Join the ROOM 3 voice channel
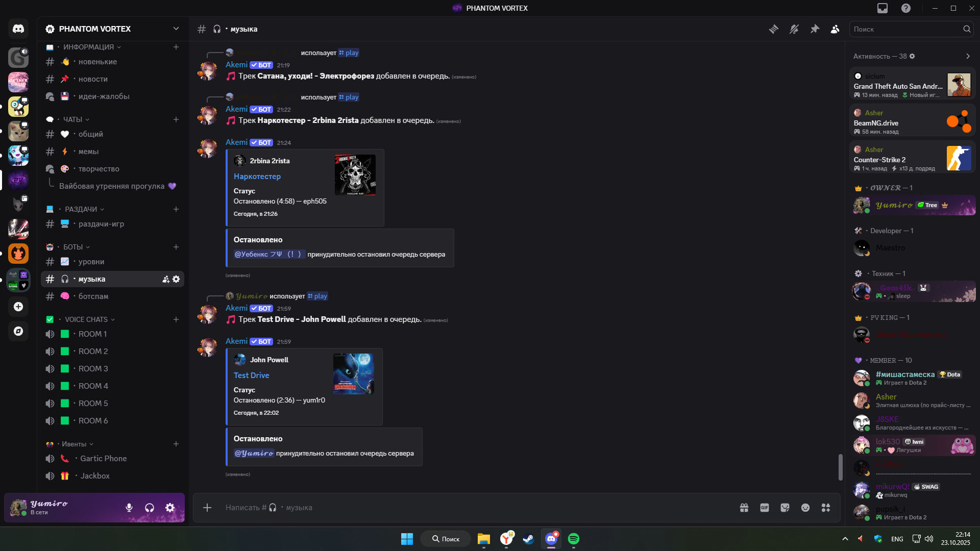 point(93,369)
